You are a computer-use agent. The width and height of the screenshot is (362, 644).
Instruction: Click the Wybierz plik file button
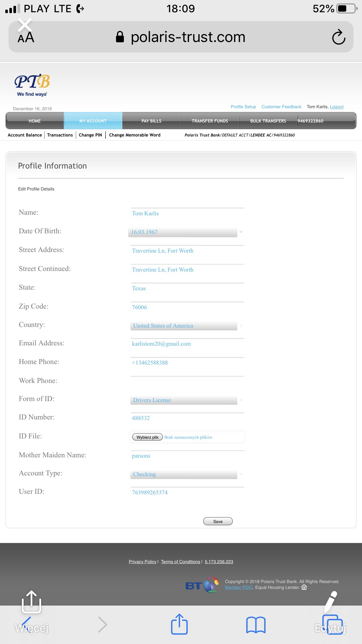[147, 437]
